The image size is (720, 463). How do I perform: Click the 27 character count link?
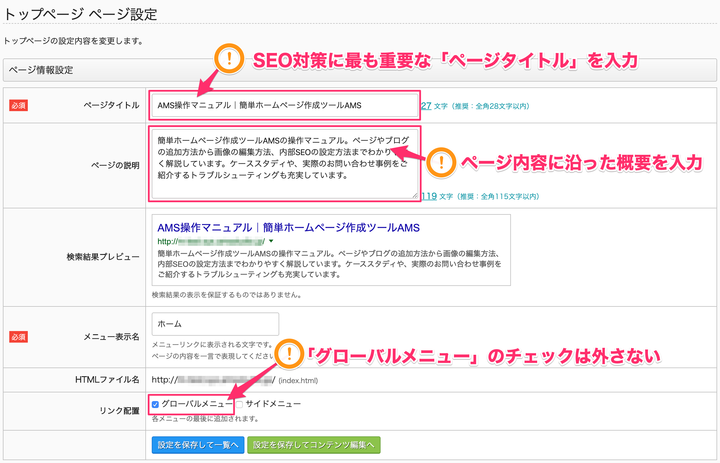click(x=426, y=106)
